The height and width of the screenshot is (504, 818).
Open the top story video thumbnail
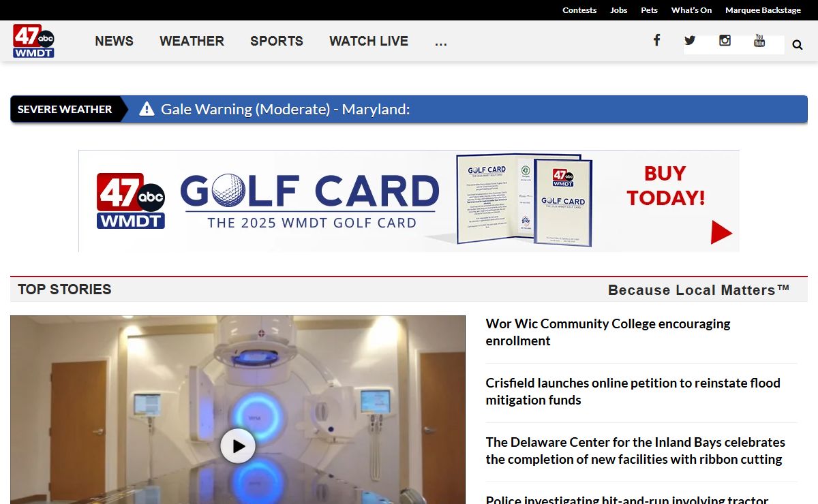coord(238,409)
